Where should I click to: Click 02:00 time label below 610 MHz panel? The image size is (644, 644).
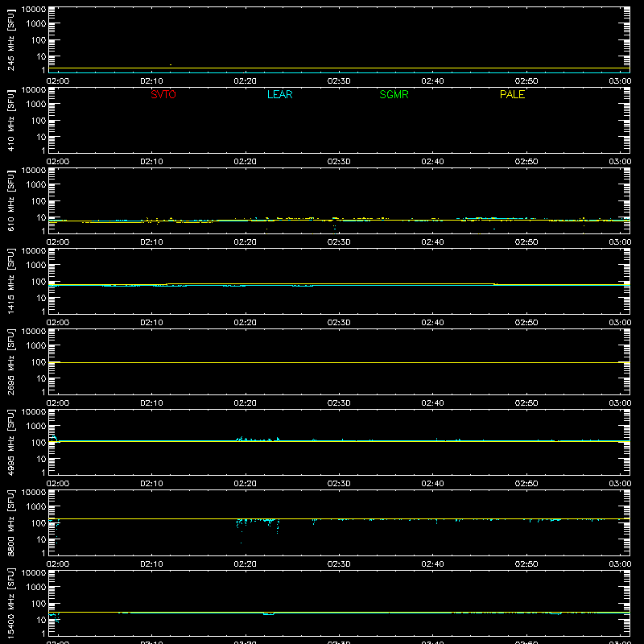tap(58, 242)
